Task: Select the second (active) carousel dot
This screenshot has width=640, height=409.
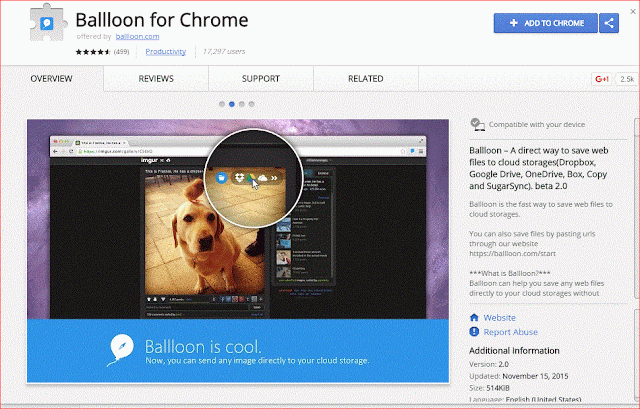Action: click(231, 104)
